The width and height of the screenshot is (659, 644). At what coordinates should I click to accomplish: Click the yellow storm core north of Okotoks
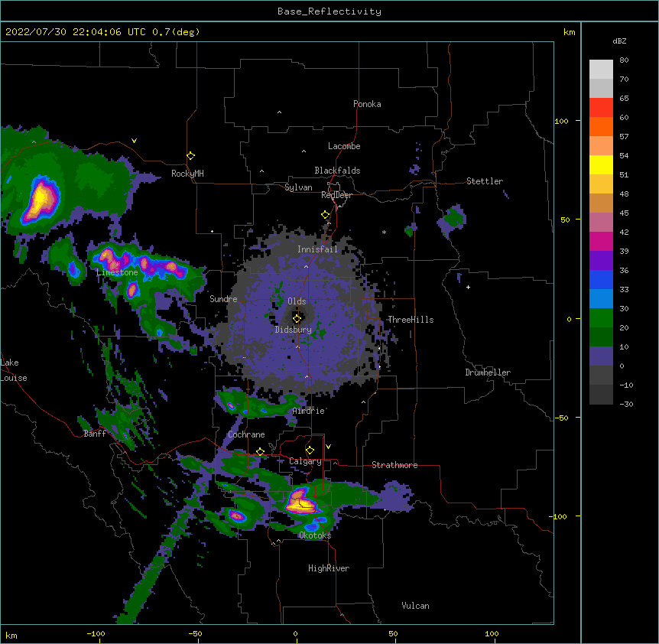[300, 503]
